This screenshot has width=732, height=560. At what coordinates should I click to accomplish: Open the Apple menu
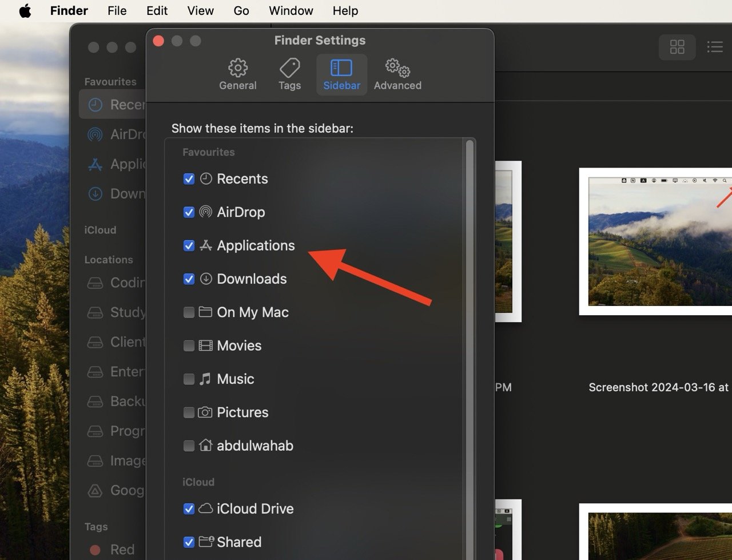click(x=25, y=11)
